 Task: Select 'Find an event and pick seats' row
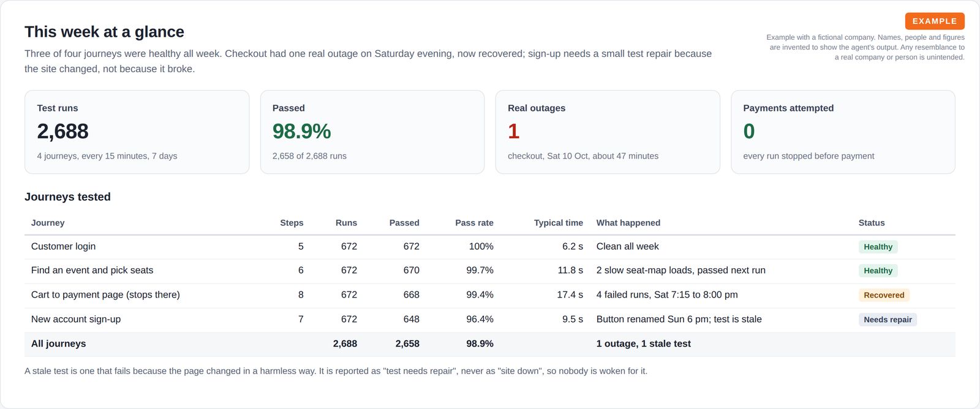tap(490, 271)
